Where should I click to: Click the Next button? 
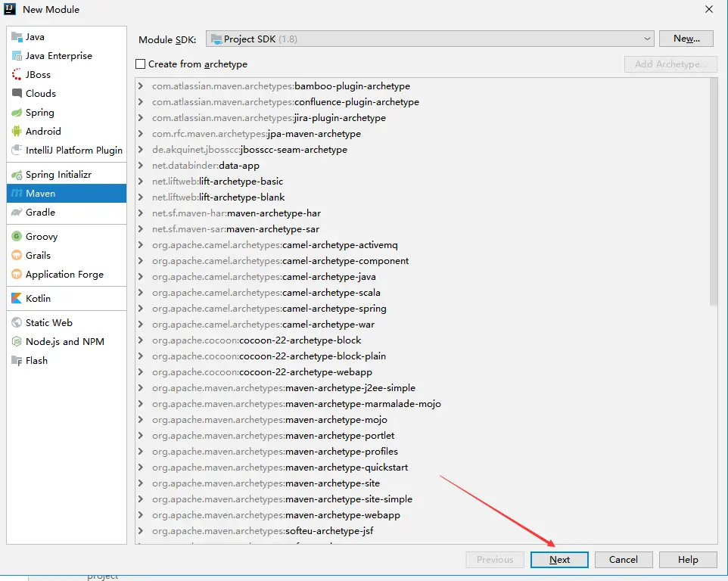click(x=559, y=560)
